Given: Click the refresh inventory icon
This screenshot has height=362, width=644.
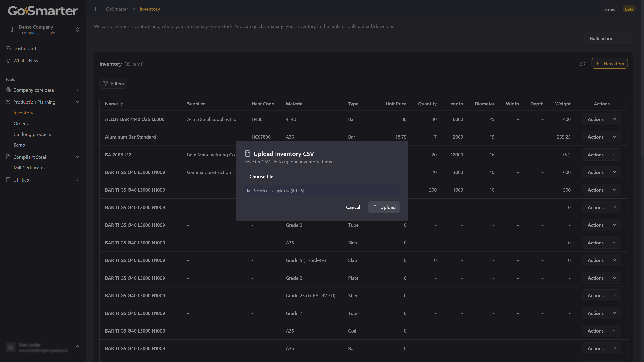Looking at the screenshot, I should 582,64.
